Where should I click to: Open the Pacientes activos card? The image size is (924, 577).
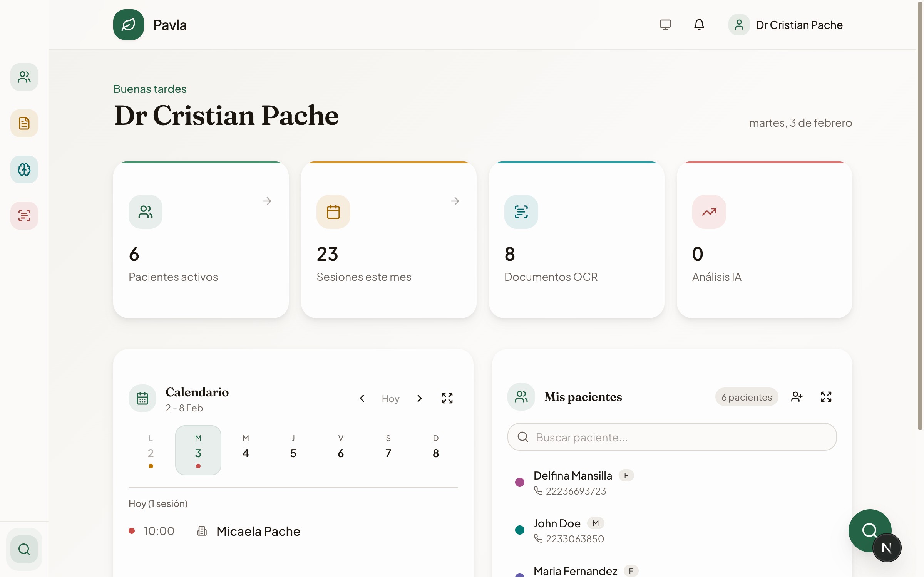point(201,240)
